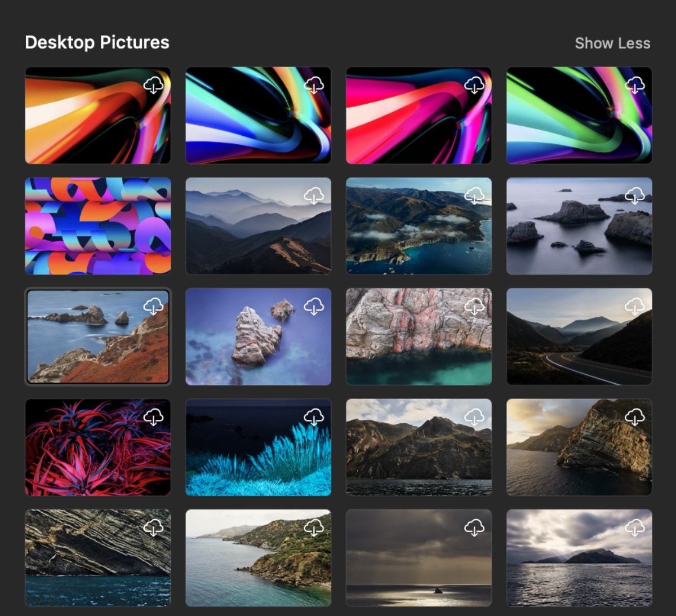The image size is (676, 616).
Task: Download the red plants wallpaper via cloud icon
Action: [153, 417]
